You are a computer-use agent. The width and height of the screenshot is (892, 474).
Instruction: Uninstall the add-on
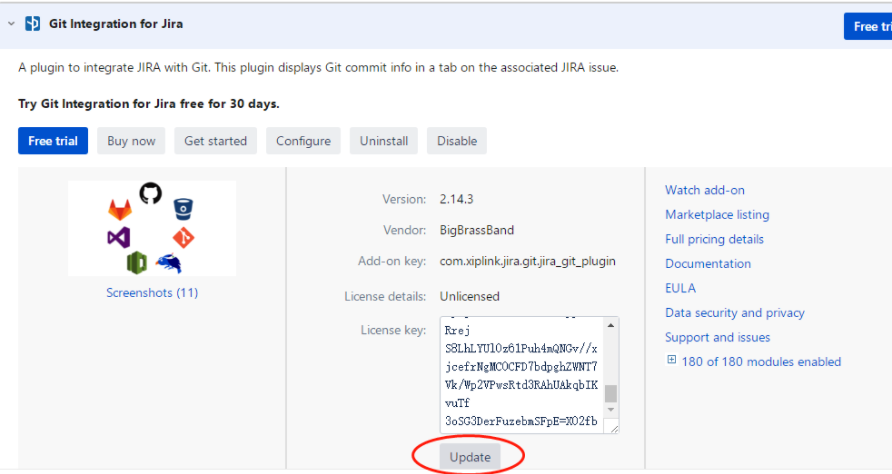pyautogui.click(x=383, y=141)
